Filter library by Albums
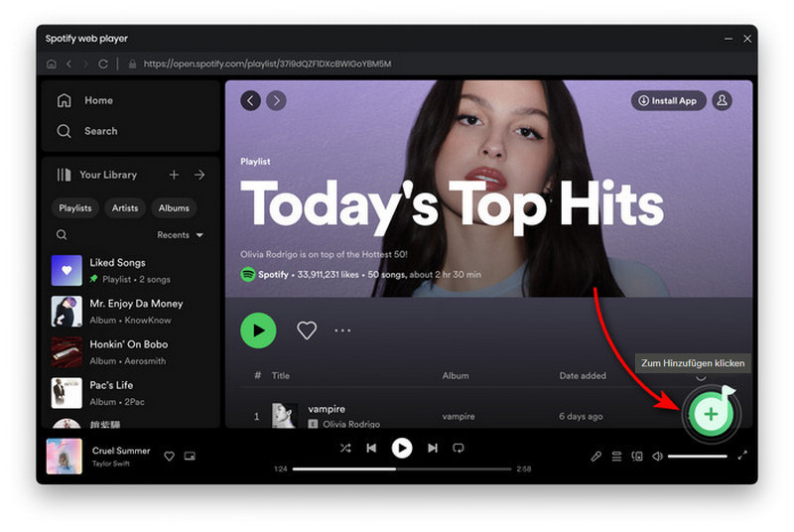Screen dimensions: 794x532 (x=174, y=208)
